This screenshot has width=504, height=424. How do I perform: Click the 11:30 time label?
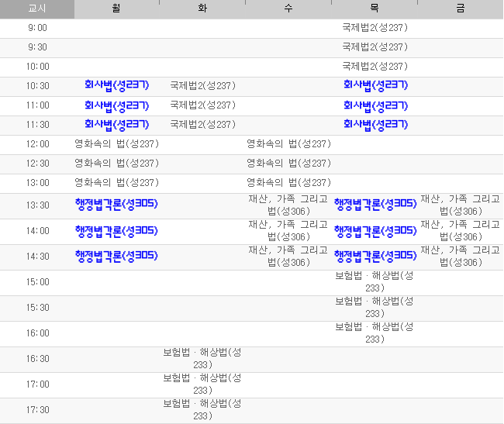click(38, 124)
